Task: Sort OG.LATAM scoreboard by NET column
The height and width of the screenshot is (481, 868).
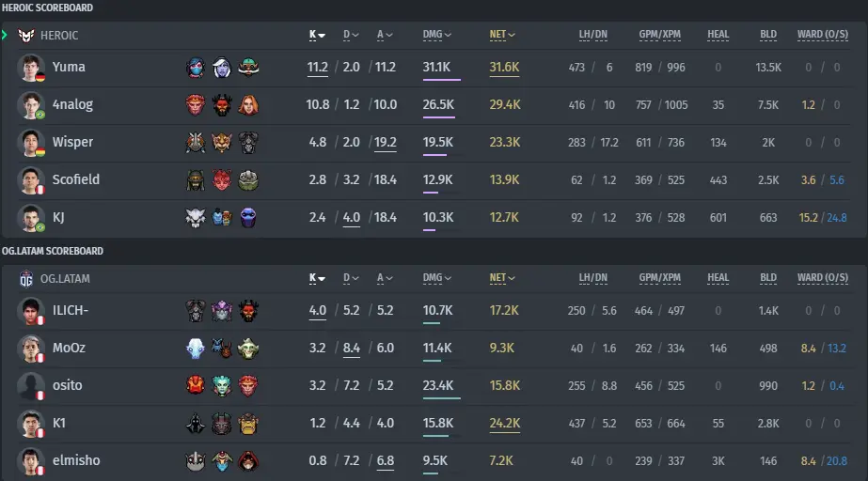Action: [x=502, y=278]
